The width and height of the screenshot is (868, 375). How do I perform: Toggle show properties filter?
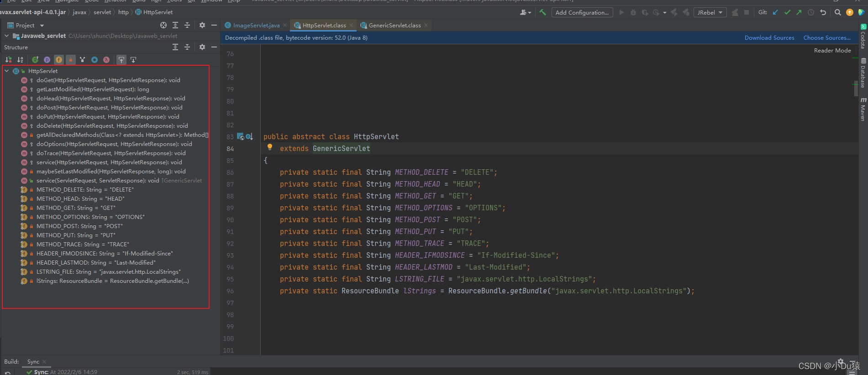pos(47,59)
